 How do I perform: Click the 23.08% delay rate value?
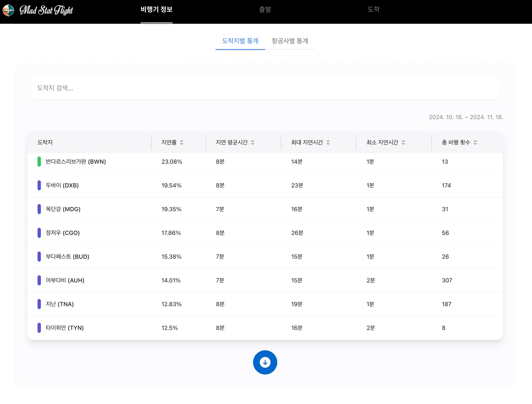pos(172,162)
